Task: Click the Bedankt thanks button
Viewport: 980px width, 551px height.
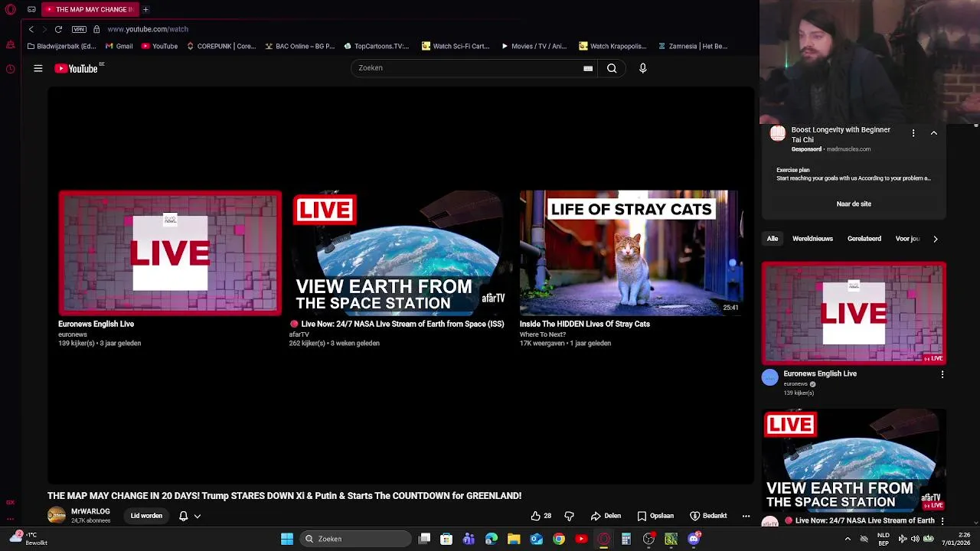Action: click(708, 516)
